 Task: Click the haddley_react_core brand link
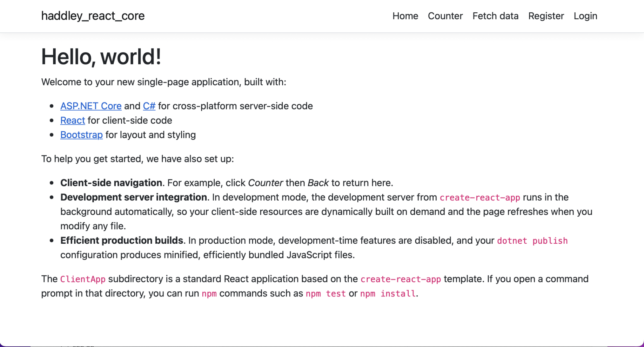click(x=93, y=16)
